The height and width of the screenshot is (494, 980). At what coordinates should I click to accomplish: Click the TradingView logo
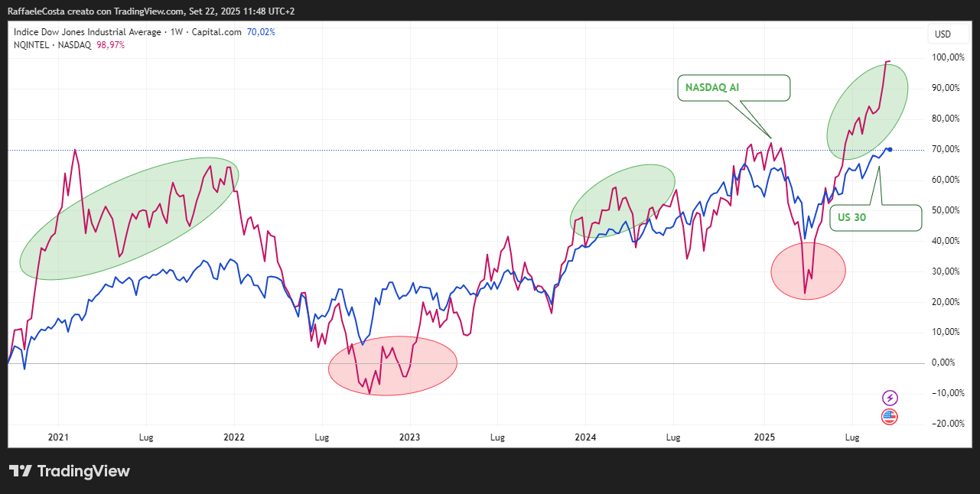coord(70,471)
